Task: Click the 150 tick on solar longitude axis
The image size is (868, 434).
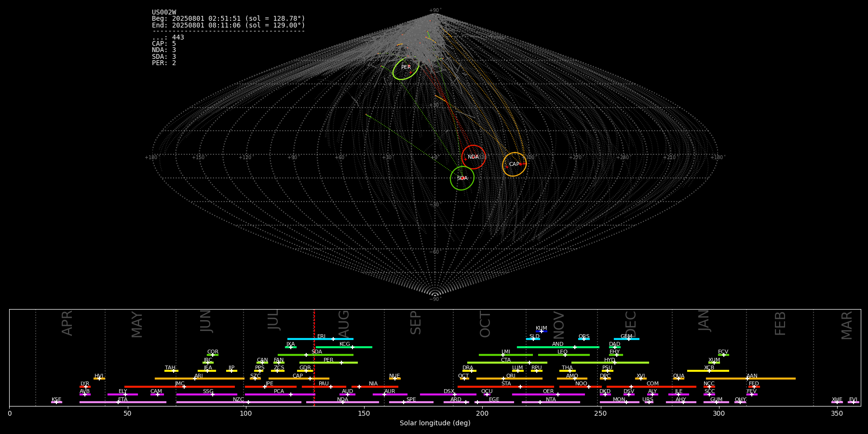Action: [364, 413]
